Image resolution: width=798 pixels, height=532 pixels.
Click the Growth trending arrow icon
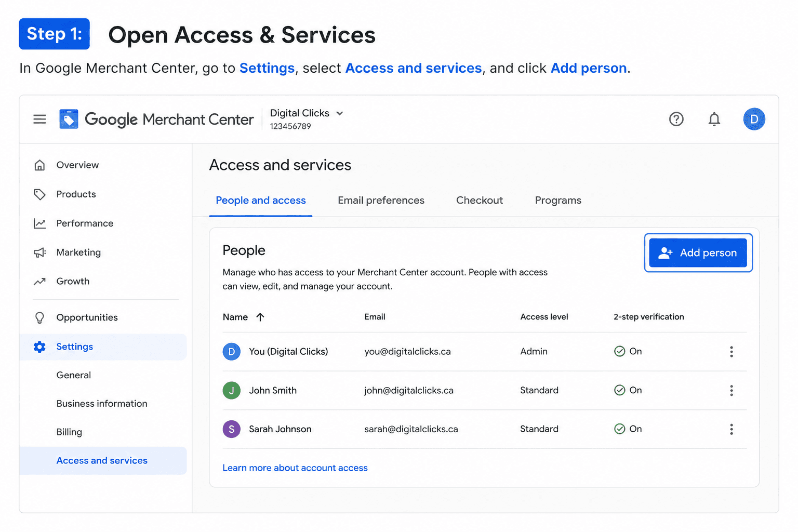coord(39,282)
